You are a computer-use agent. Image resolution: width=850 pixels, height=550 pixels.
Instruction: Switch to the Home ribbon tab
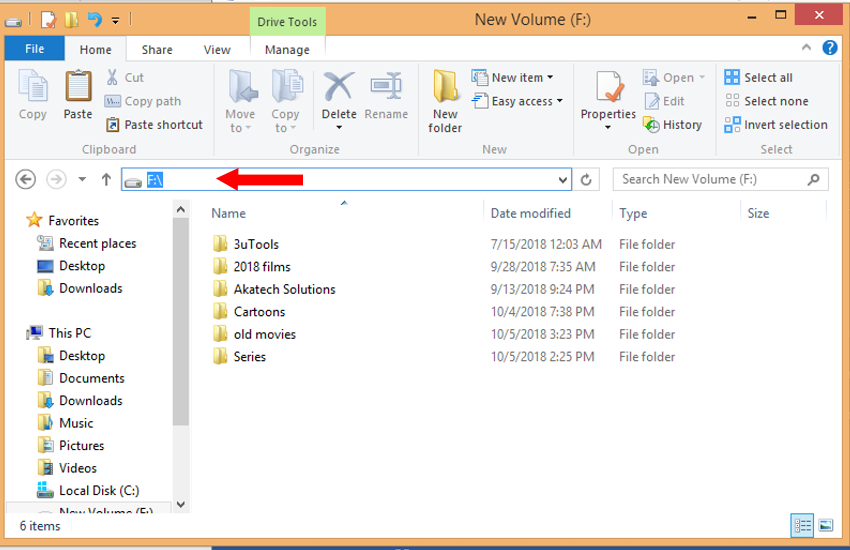coord(95,49)
